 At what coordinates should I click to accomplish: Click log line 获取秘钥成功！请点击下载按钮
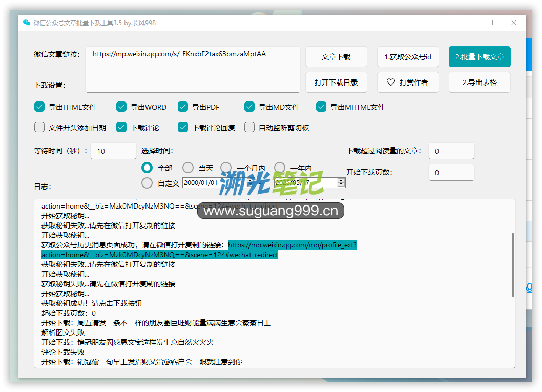coord(92,303)
